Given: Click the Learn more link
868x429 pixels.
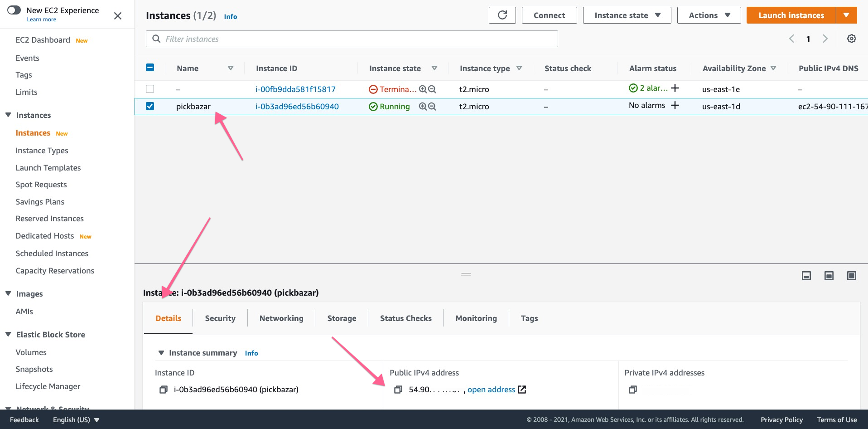Looking at the screenshot, I should [41, 19].
